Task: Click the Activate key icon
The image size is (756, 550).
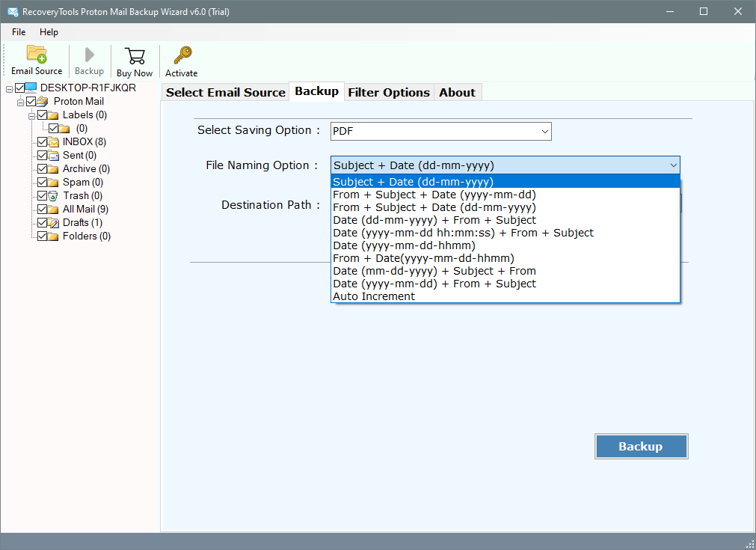Action: 182,55
